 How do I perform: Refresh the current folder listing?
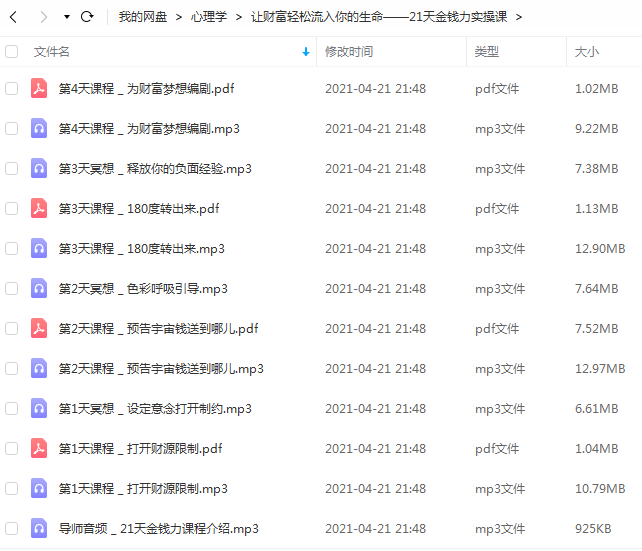pyautogui.click(x=87, y=17)
